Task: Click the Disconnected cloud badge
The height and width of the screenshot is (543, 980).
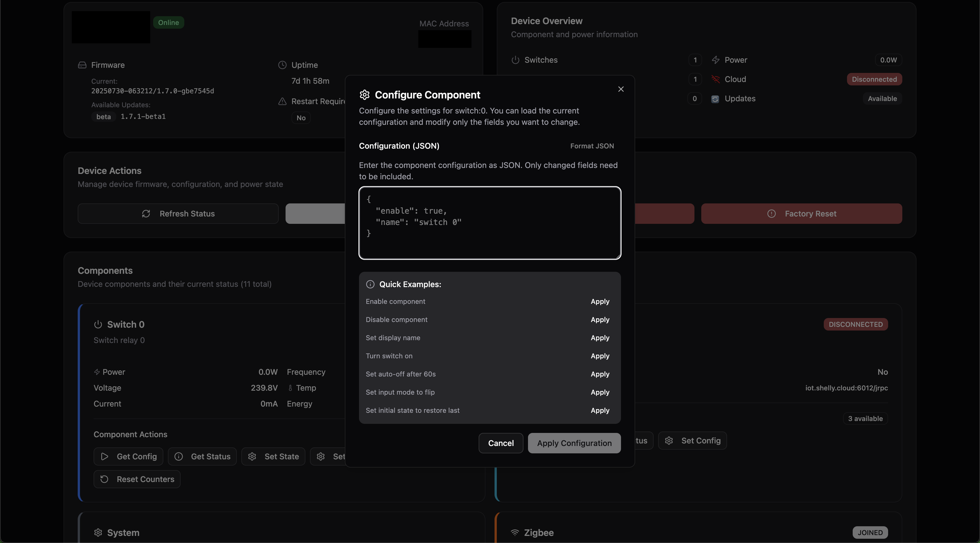Action: [874, 79]
